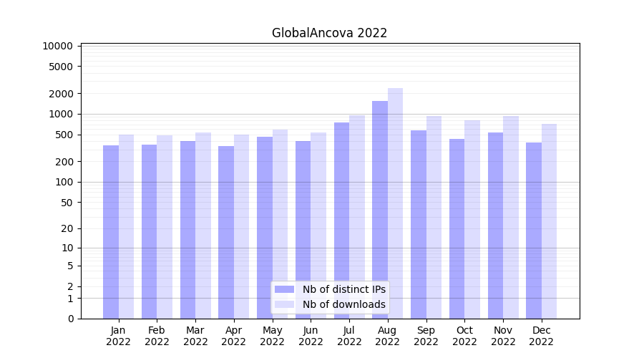
Task: Click the Nb of distinct IPs legend swatch
Action: point(284,289)
